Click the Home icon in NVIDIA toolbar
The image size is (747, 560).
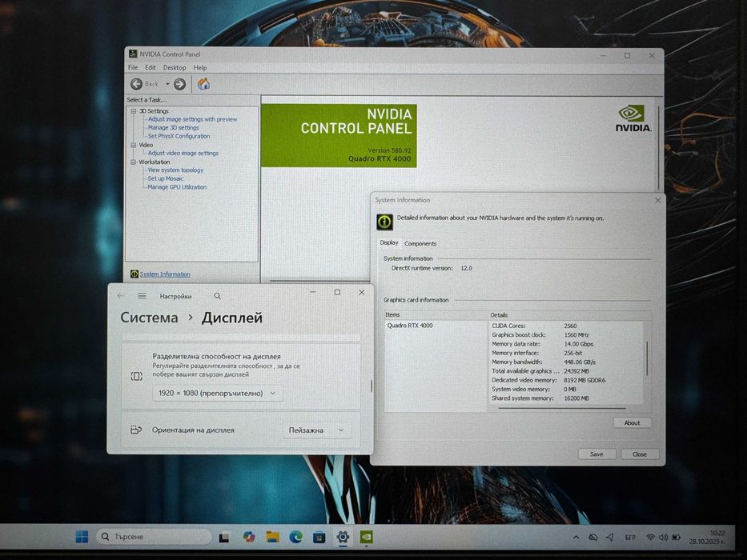point(204,84)
